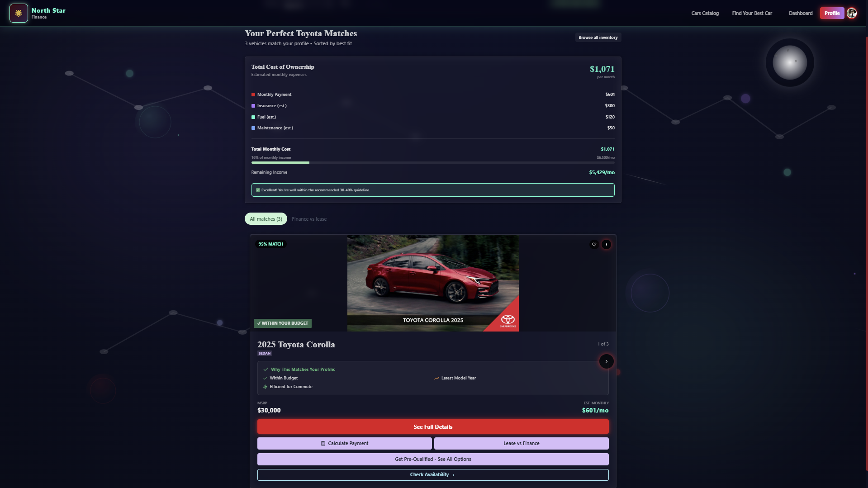This screenshot has height=488, width=868.
Task: Click the Toyota Corolla 2025 photo
Action: [433, 283]
